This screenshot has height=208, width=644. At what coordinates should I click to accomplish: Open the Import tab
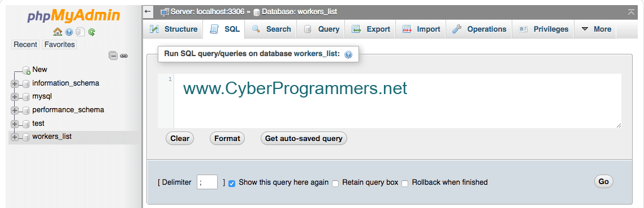(421, 29)
